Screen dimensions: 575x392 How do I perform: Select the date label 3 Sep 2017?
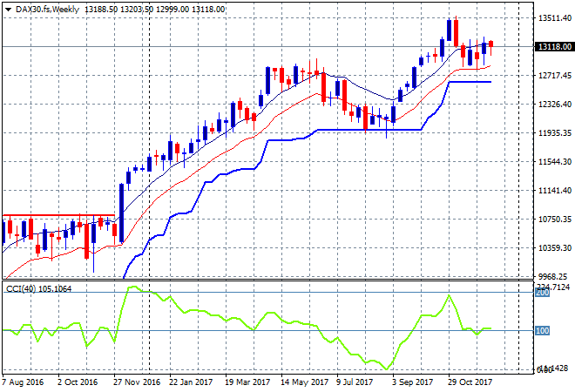413,382
